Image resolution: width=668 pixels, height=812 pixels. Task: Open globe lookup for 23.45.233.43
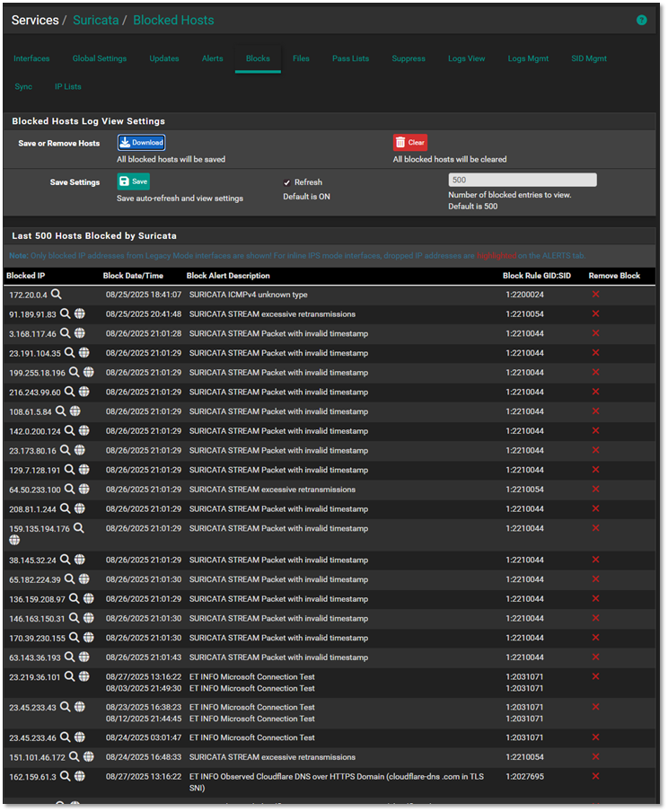click(x=79, y=707)
